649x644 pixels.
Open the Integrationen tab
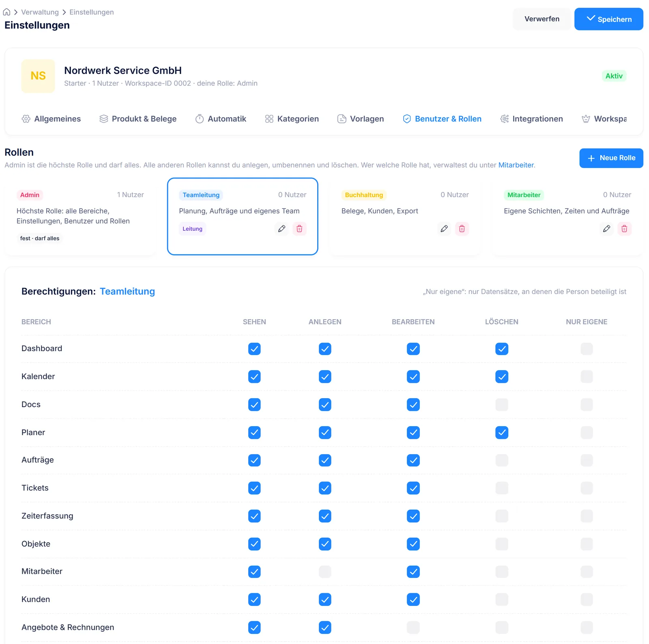coord(531,119)
